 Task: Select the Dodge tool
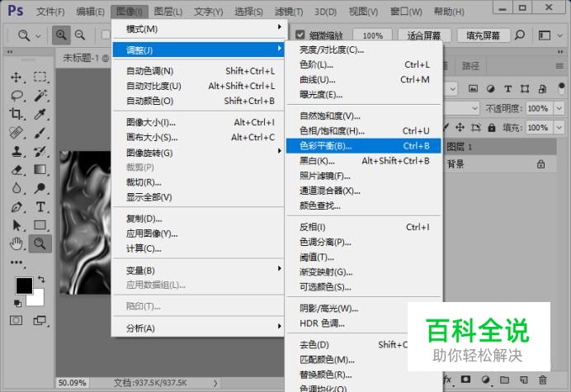click(40, 188)
